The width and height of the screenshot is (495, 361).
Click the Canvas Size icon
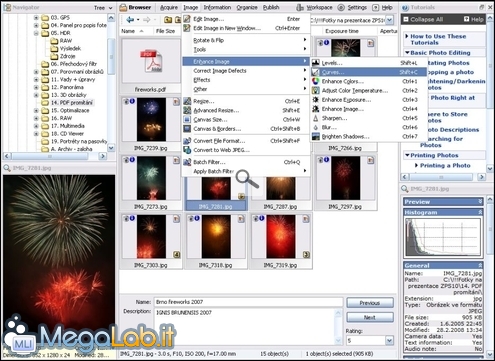coord(187,119)
